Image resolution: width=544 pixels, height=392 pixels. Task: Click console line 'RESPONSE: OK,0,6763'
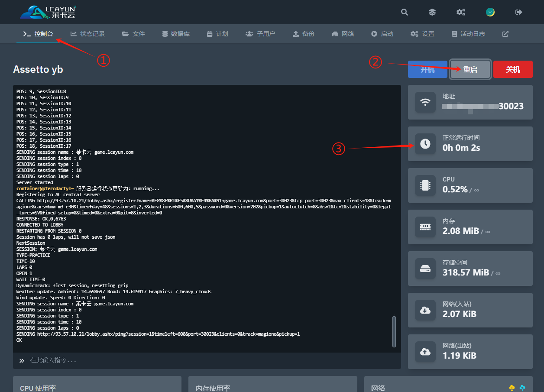[x=41, y=219]
